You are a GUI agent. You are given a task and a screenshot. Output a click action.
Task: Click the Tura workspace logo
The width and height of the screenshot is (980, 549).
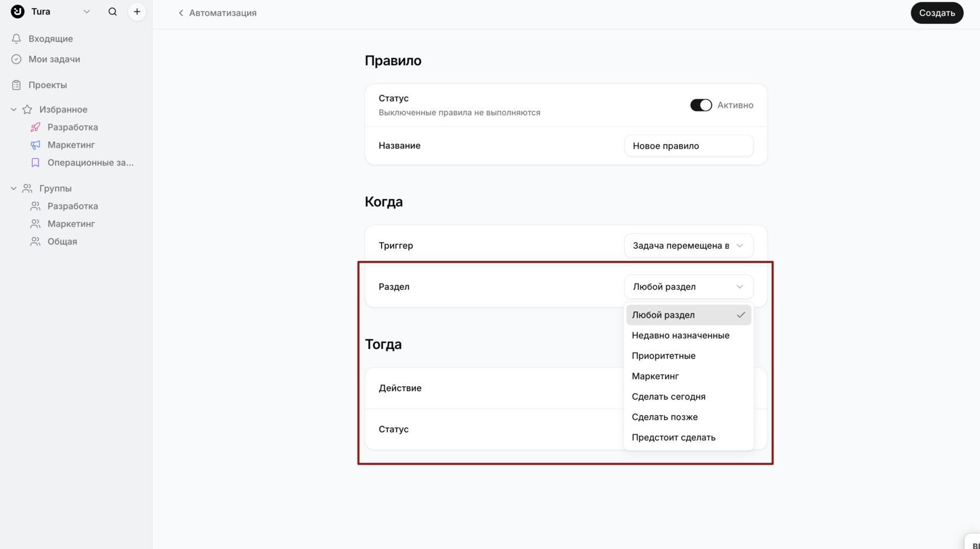point(17,12)
